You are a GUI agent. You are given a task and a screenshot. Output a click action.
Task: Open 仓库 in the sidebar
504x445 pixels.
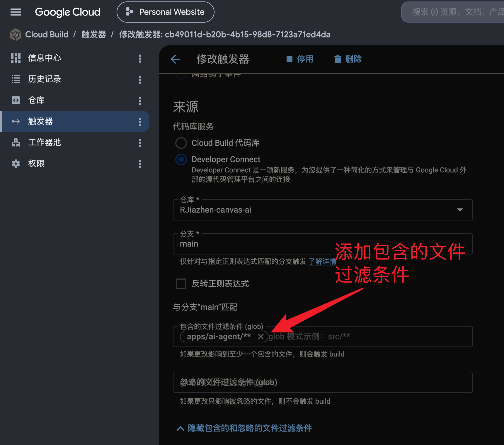point(36,100)
